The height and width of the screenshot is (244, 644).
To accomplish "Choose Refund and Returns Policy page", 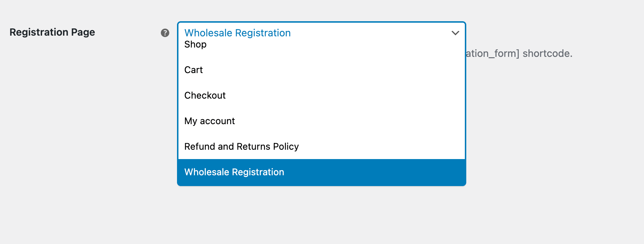I will point(241,146).
